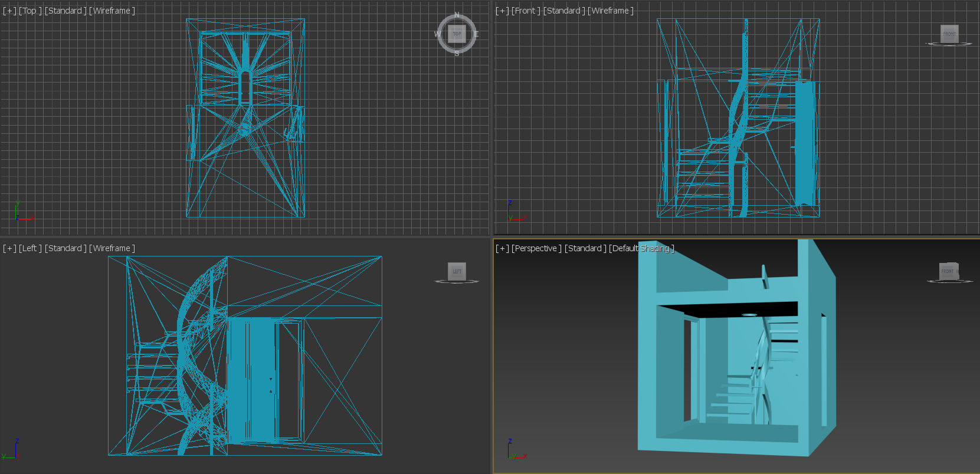The width and height of the screenshot is (980, 474).
Task: Open the Left viewport [+] general menu
Action: pos(9,248)
